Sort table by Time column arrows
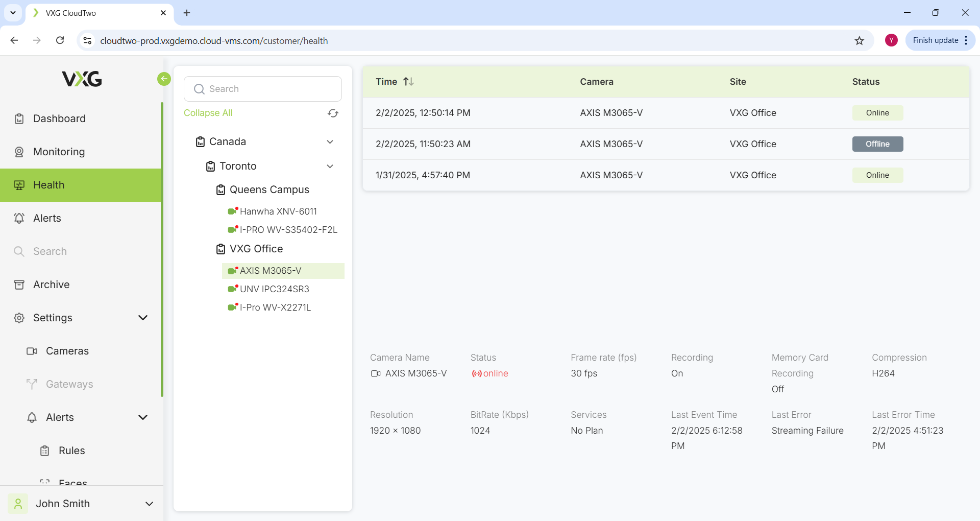The width and height of the screenshot is (980, 521). [408, 82]
